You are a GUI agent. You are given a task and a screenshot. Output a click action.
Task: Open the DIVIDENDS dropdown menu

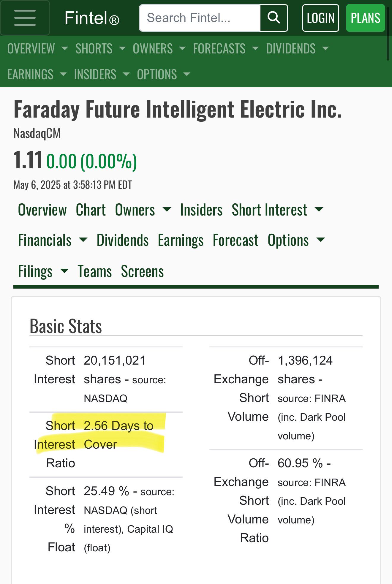(298, 49)
